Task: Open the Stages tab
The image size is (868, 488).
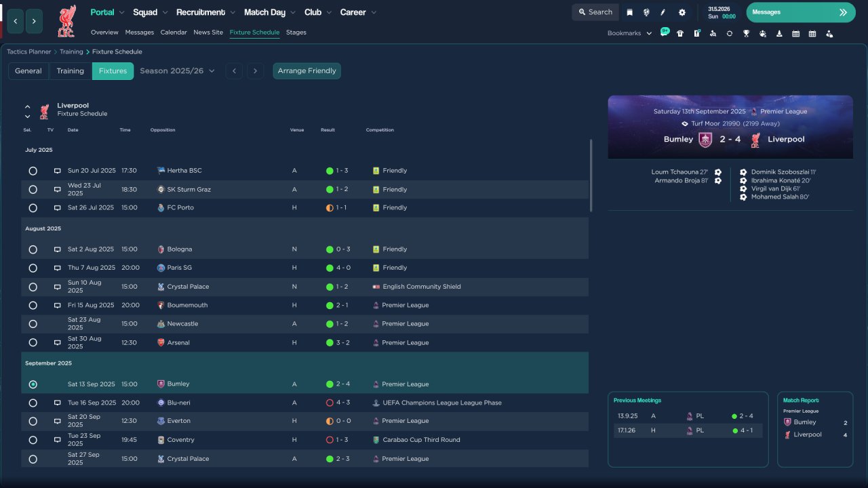Action: coord(296,33)
